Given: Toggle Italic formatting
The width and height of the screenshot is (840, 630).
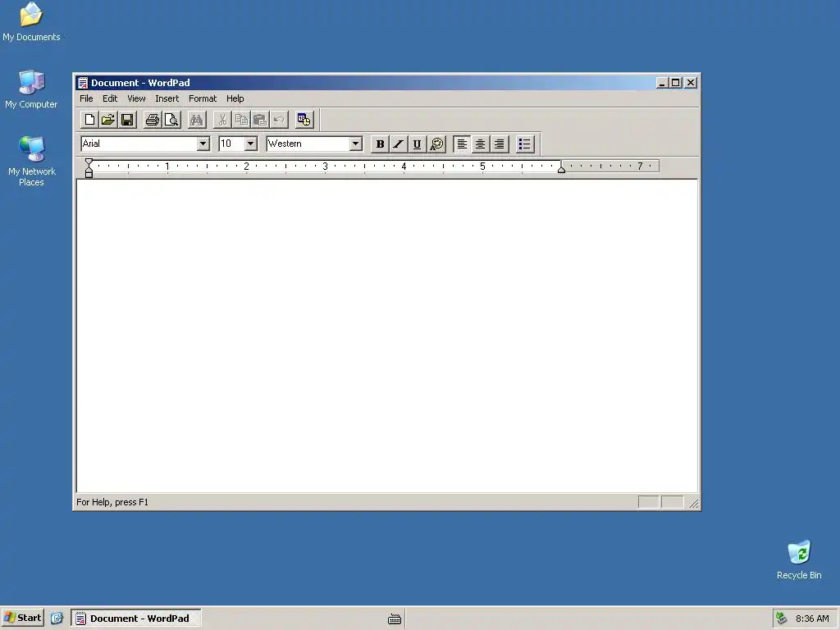Looking at the screenshot, I should [399, 144].
